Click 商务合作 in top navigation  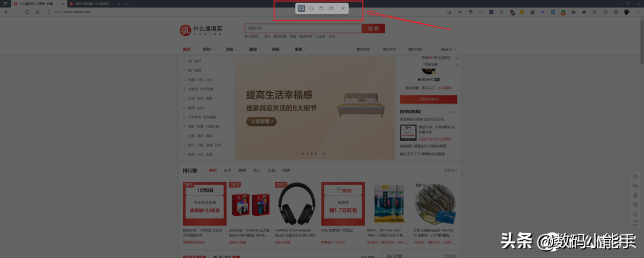(389, 49)
